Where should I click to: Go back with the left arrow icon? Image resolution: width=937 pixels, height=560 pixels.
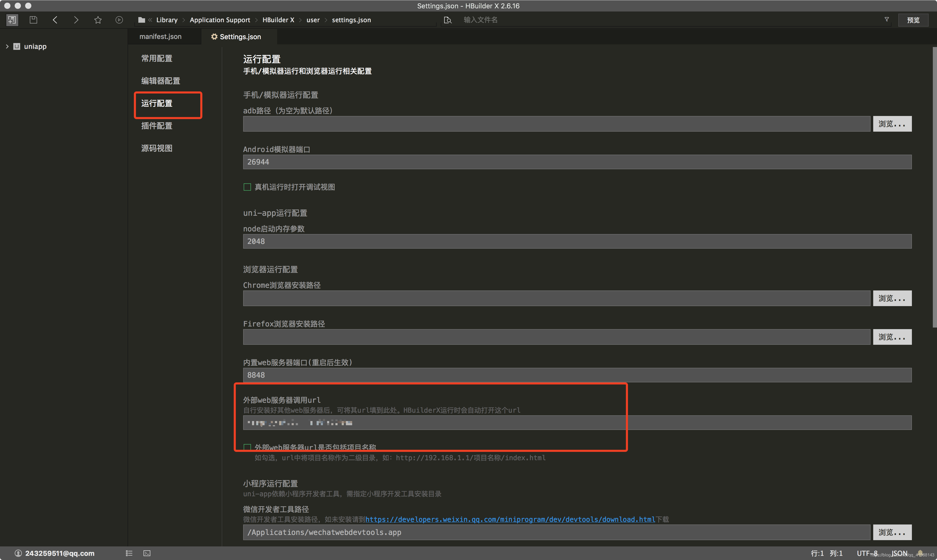(55, 20)
